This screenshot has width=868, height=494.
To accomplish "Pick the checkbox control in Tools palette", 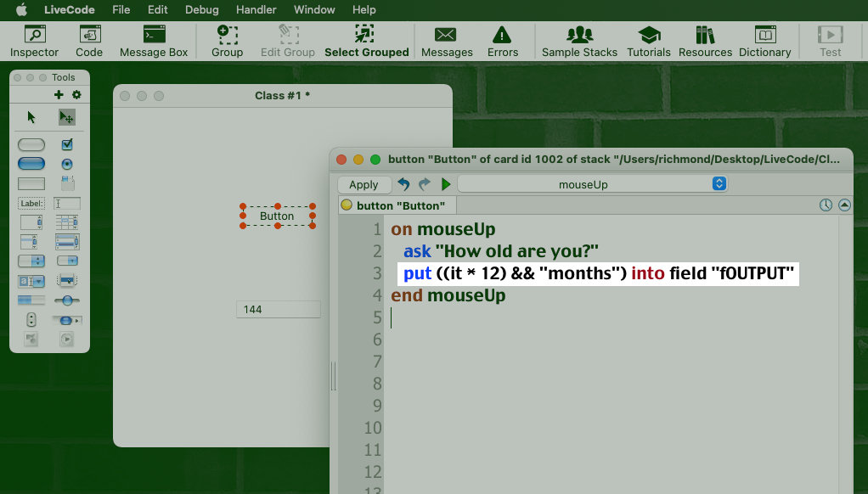I will click(x=67, y=144).
